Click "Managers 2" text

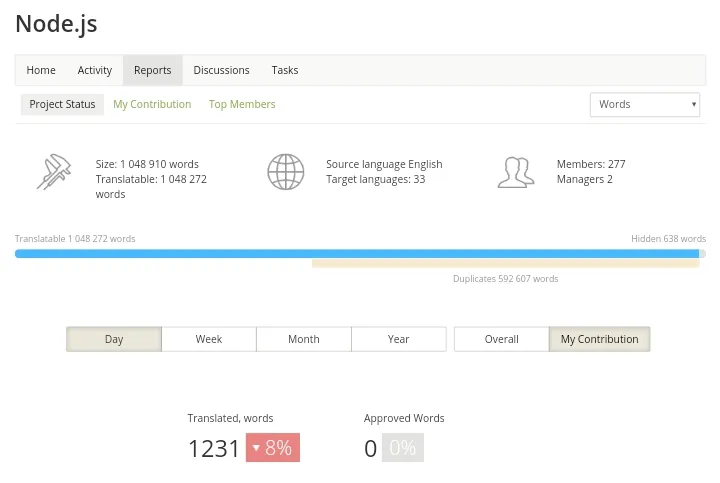click(x=585, y=180)
